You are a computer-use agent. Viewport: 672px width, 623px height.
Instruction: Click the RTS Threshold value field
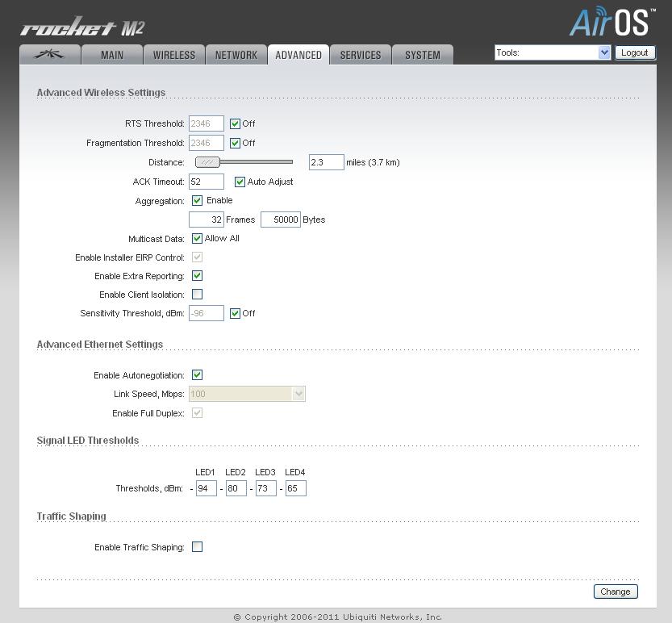pos(207,123)
